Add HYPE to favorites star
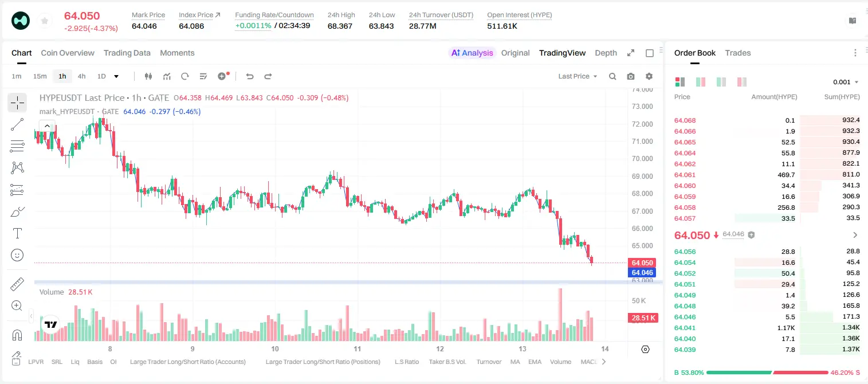868x384 pixels. 44,21
